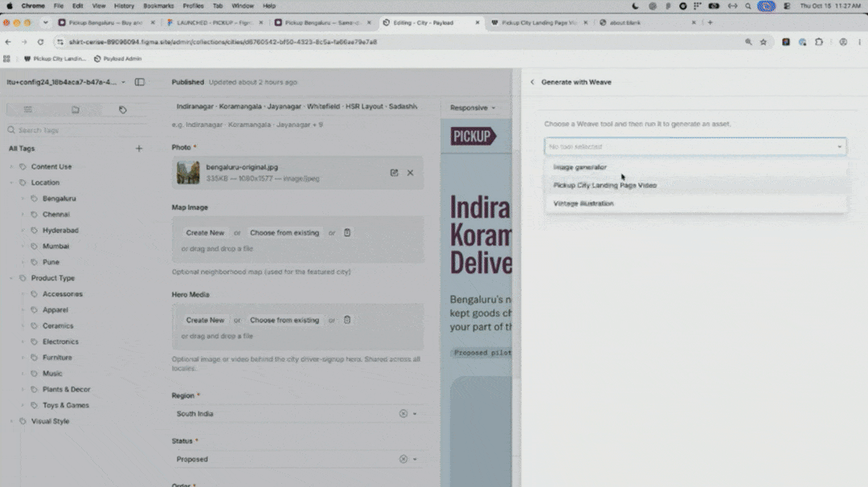868x487 pixels.
Task: Open the Payload Admin bookmark
Action: click(x=118, y=59)
